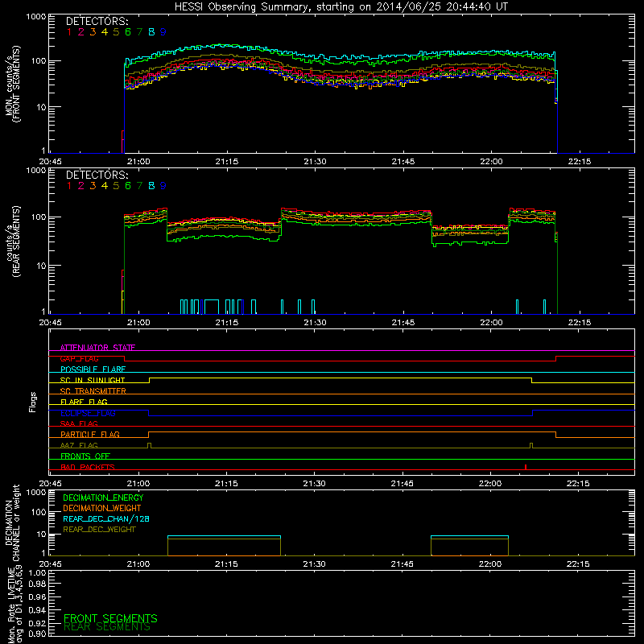This screenshot has height=644, width=644.
Task: Click the first A47_FLAG pulse near 21:02
Action: point(149,446)
